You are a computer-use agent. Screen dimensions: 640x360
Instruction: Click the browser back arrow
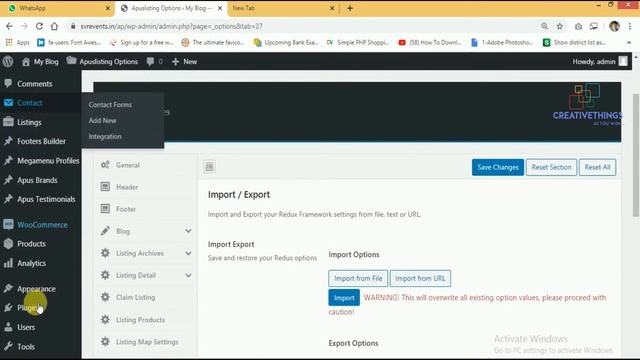[x=9, y=26]
